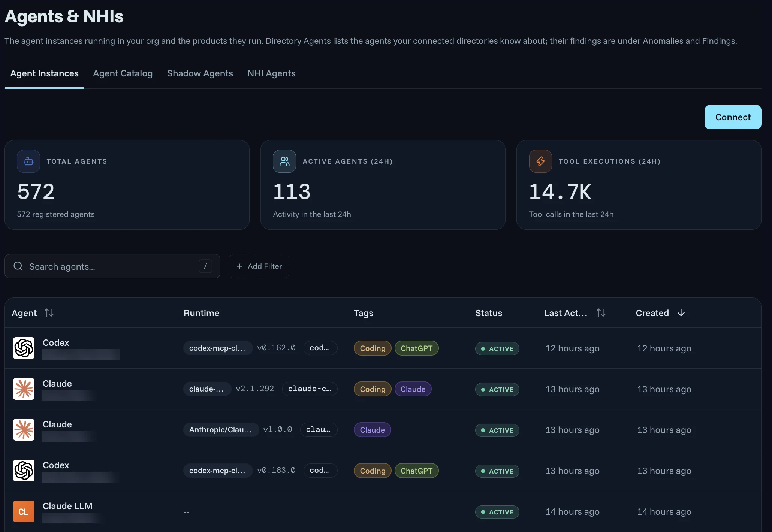Image resolution: width=772 pixels, height=532 pixels.
Task: Open the Add Filter button
Action: coord(259,266)
